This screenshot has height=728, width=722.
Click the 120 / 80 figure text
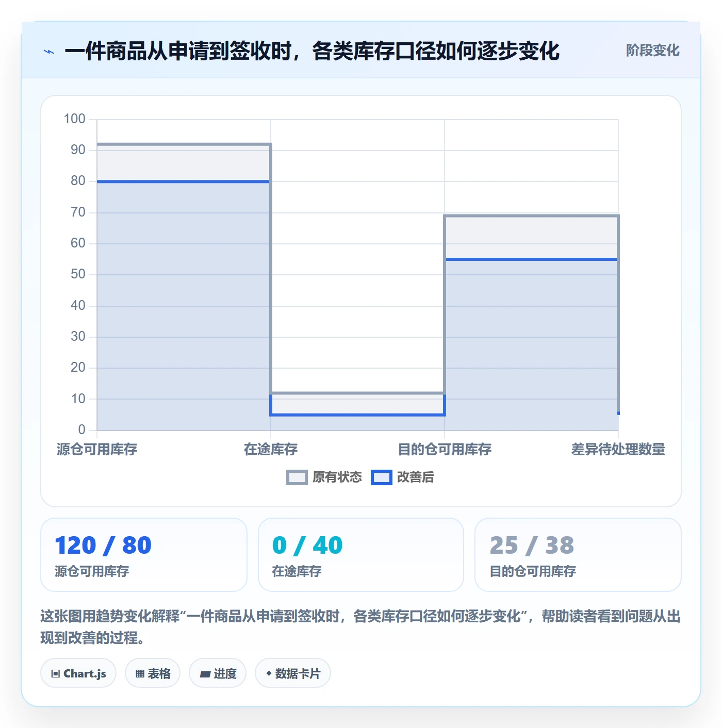103,545
